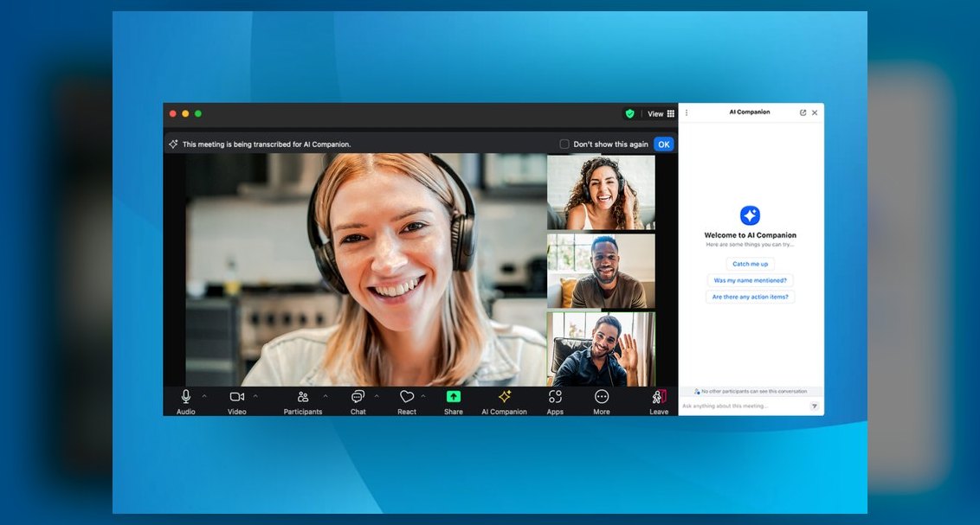
Task: Click Are there any action items?
Action: [x=750, y=298]
